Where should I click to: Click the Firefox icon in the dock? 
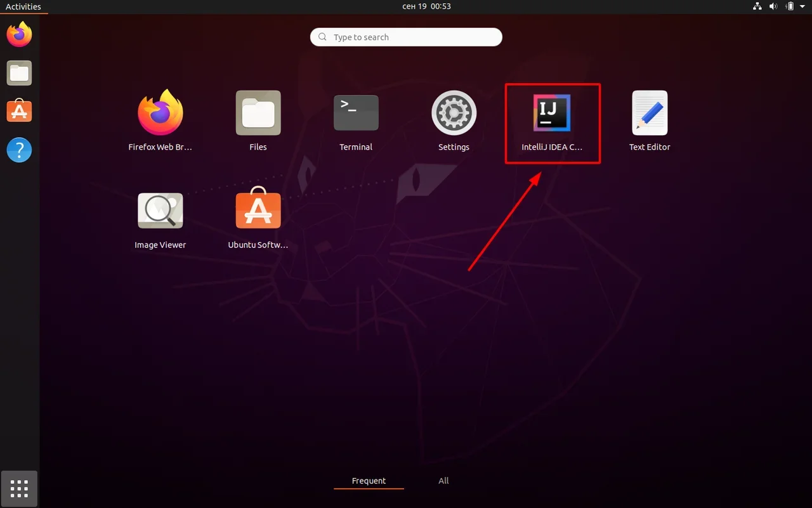coord(19,35)
